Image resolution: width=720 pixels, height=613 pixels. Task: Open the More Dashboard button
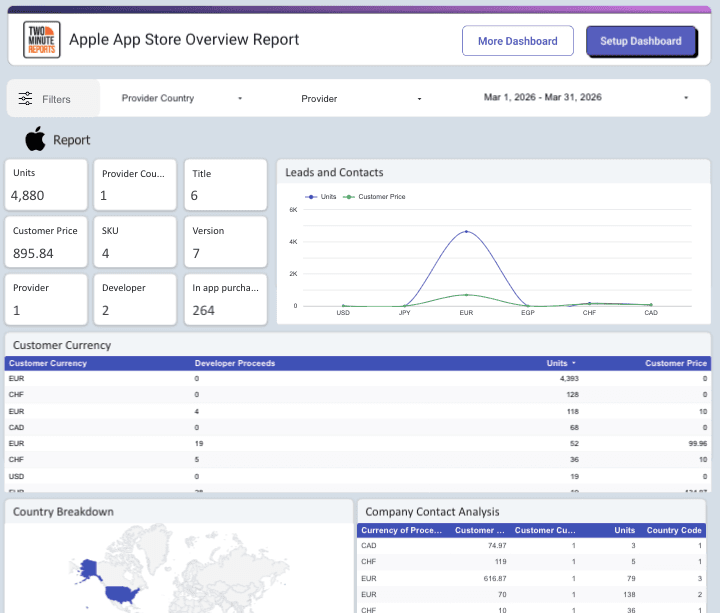[x=518, y=41]
